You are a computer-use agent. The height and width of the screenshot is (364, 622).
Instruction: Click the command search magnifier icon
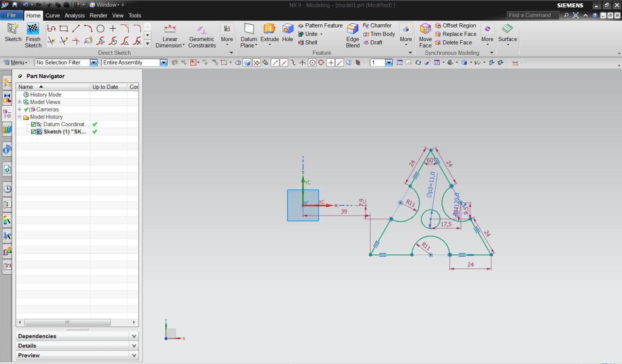(x=567, y=15)
